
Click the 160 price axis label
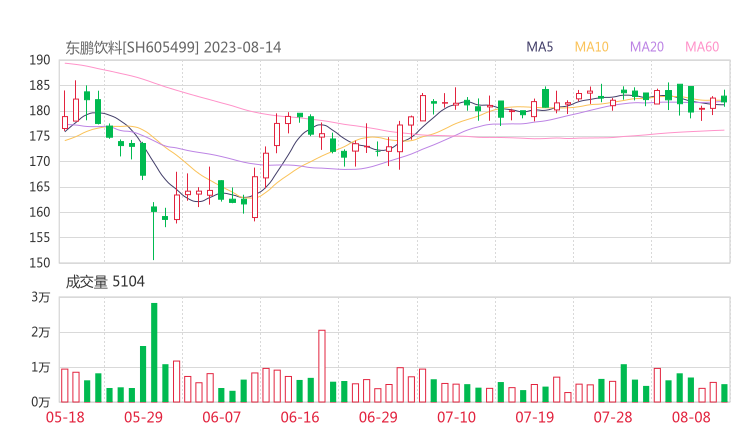(x=40, y=212)
